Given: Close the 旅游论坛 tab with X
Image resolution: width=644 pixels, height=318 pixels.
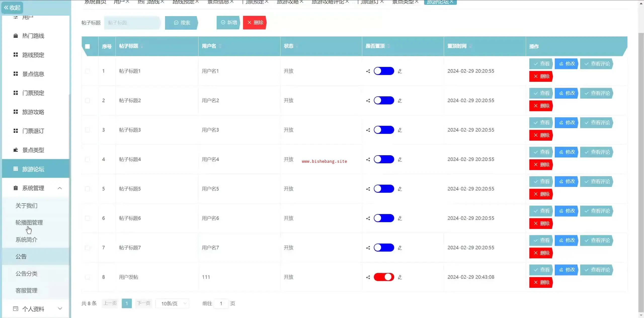Looking at the screenshot, I should click(x=452, y=2).
